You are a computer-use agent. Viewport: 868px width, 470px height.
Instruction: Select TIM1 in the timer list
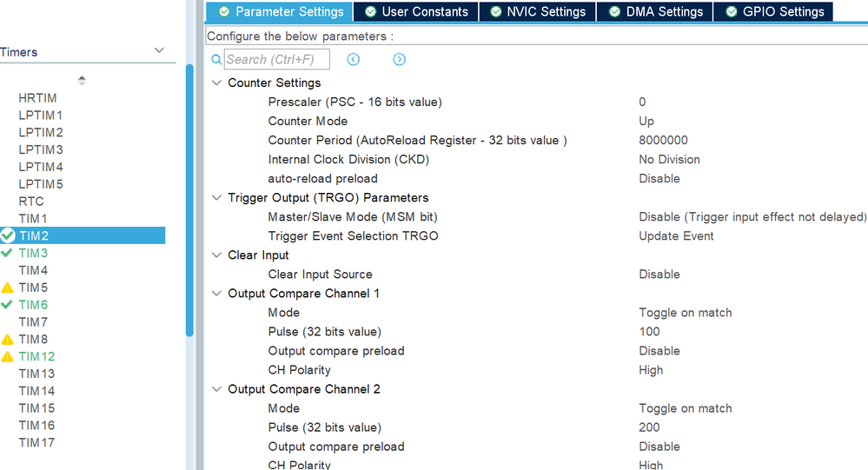tap(33, 219)
